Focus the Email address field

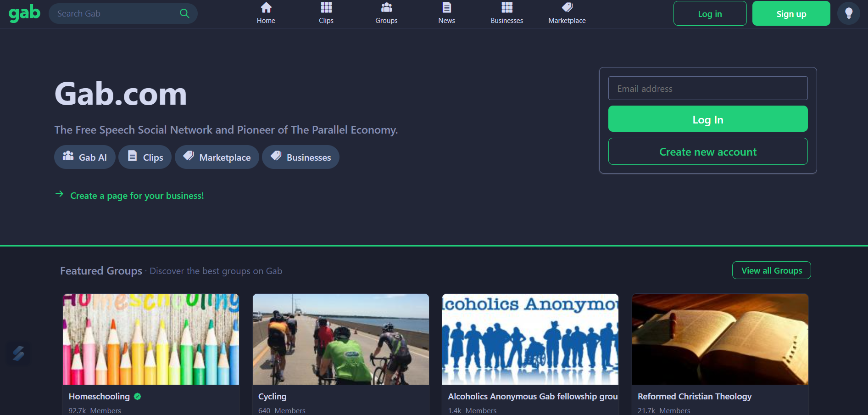tap(708, 88)
